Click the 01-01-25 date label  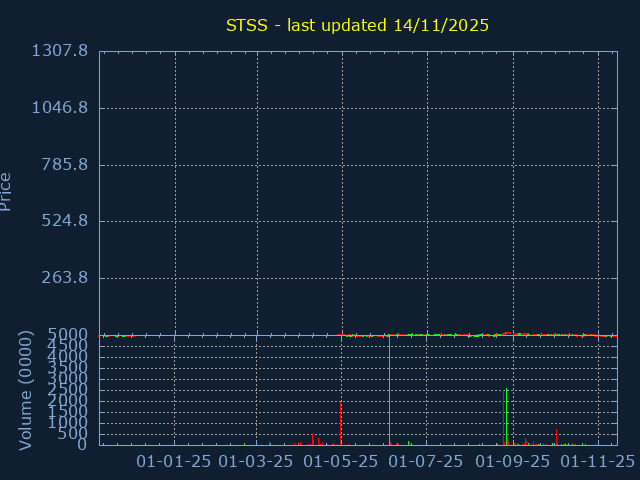click(174, 461)
